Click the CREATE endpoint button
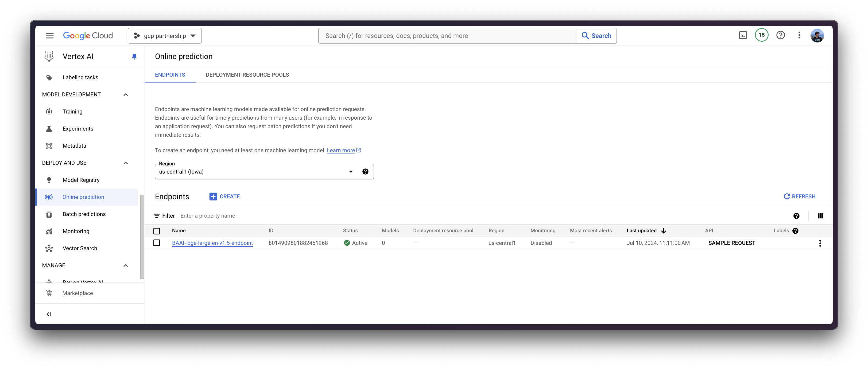The height and width of the screenshot is (369, 868). [225, 197]
